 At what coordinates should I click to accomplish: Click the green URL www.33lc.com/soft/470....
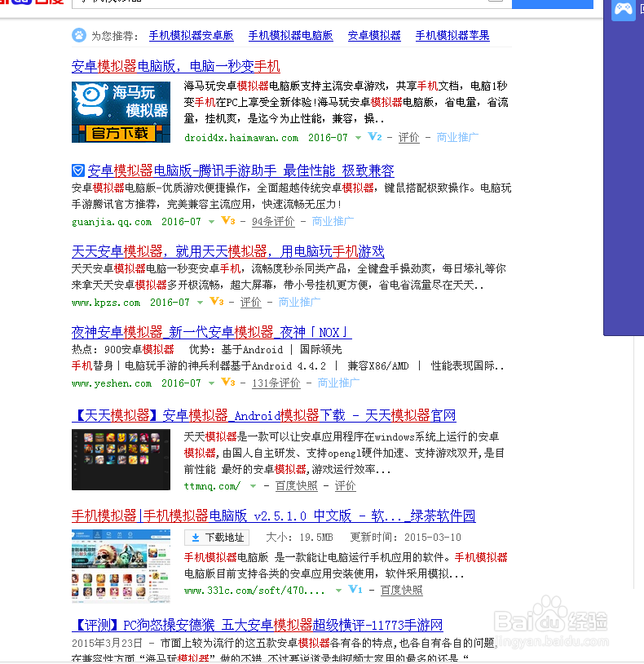pos(254,591)
